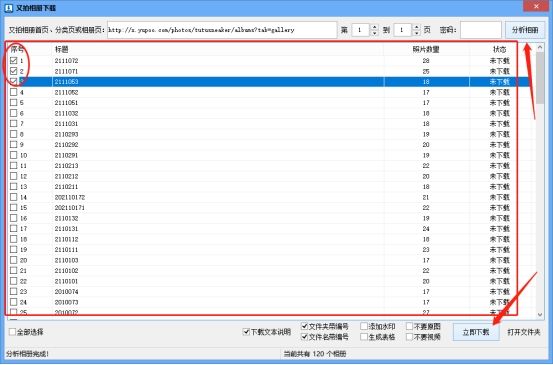Close the 又拍相册下载 window
The width and height of the screenshot is (553, 365).
coord(536,6)
